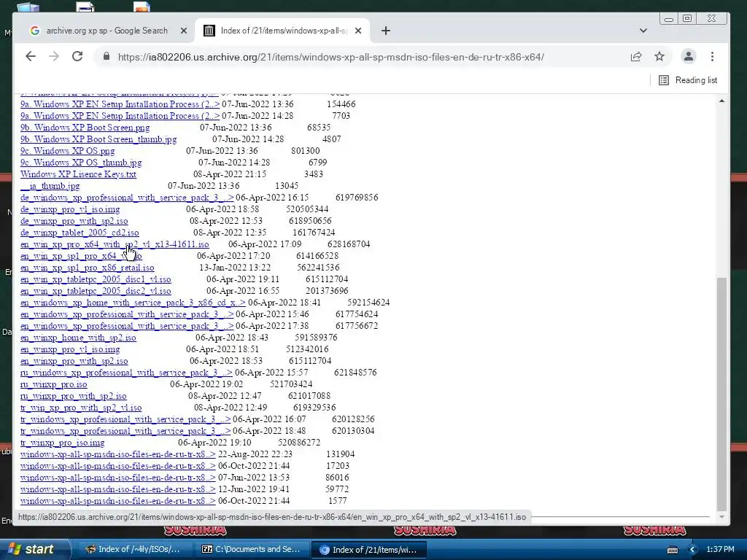Open __ia_thumb.jpg link

click(50, 186)
